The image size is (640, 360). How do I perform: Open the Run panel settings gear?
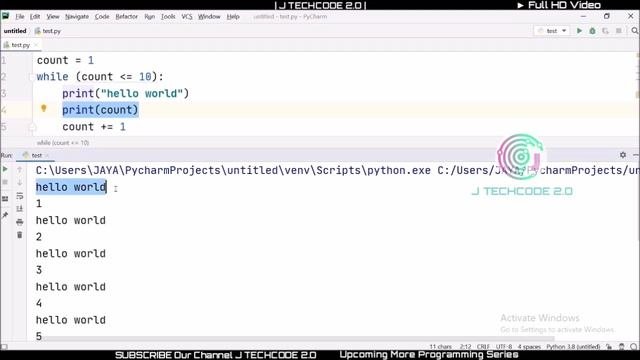pos(623,155)
